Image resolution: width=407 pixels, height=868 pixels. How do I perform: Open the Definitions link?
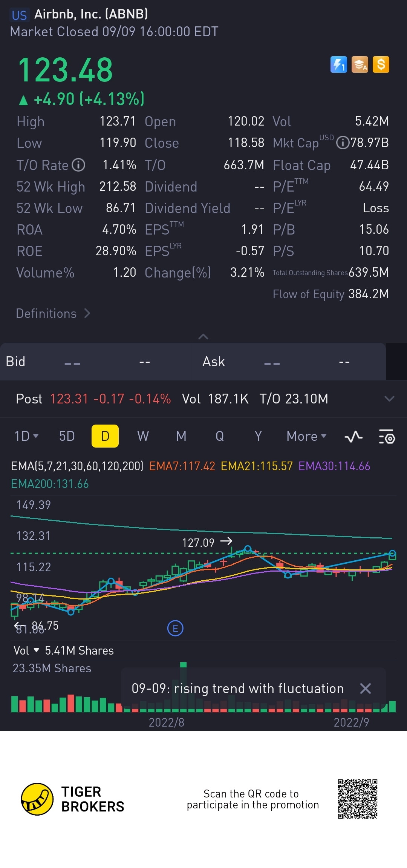coord(53,313)
